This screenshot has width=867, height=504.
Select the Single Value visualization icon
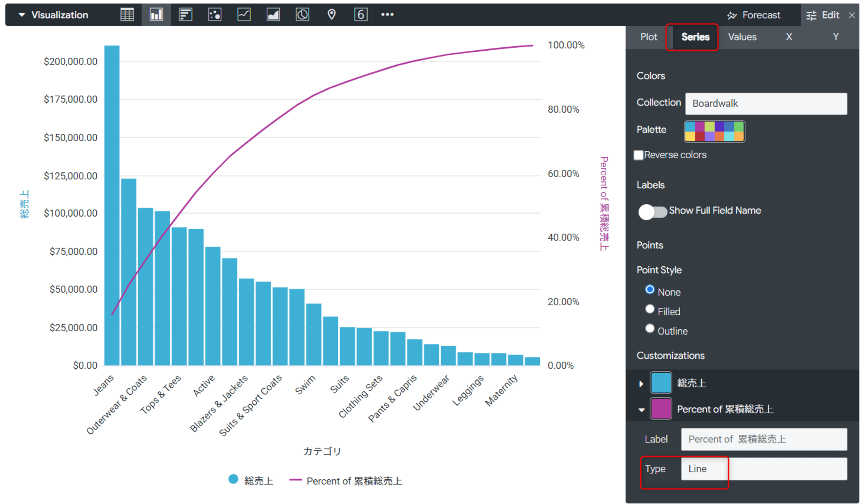[361, 15]
